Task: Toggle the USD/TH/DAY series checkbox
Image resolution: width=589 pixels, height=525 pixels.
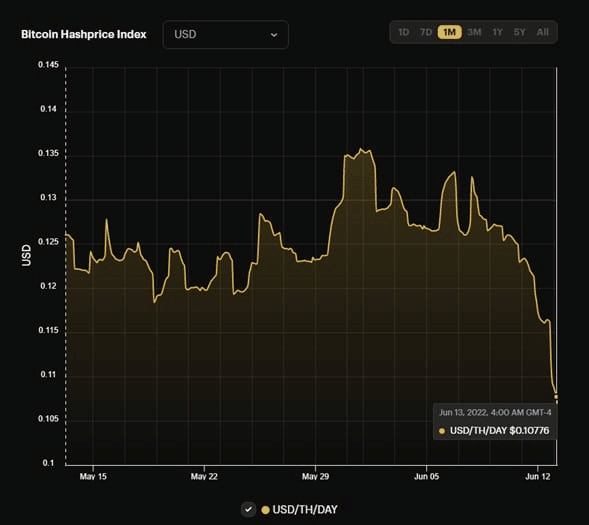Action: pyautogui.click(x=248, y=510)
